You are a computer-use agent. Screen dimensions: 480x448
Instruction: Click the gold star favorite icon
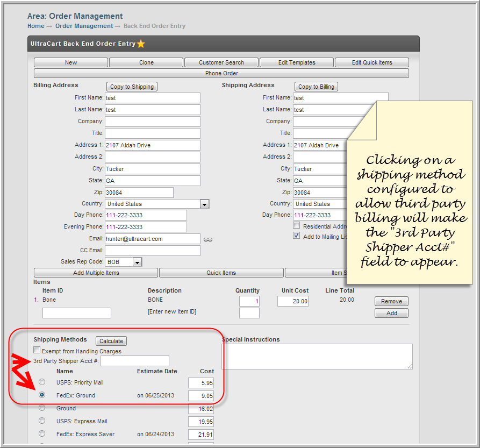(141, 44)
